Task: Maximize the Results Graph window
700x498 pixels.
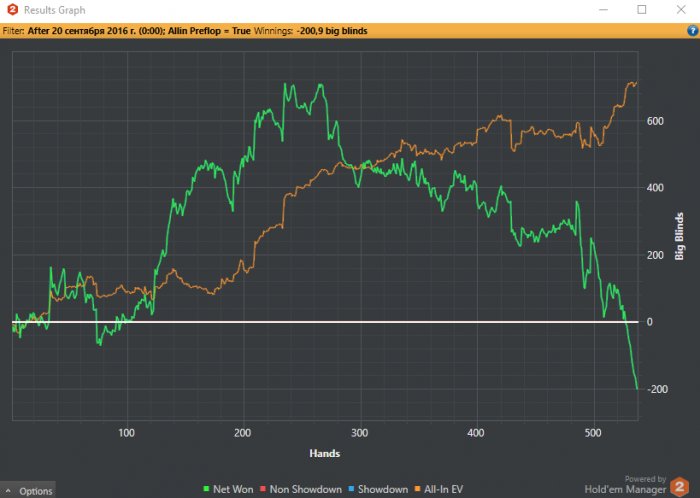Action: click(x=641, y=10)
